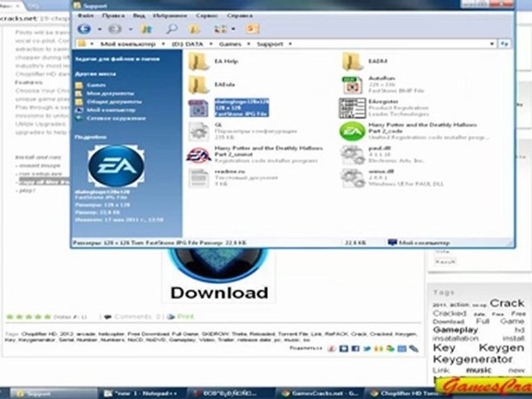This screenshot has width=532, height=399.
Task: Select the readme.ru text file icon
Action: [198, 178]
